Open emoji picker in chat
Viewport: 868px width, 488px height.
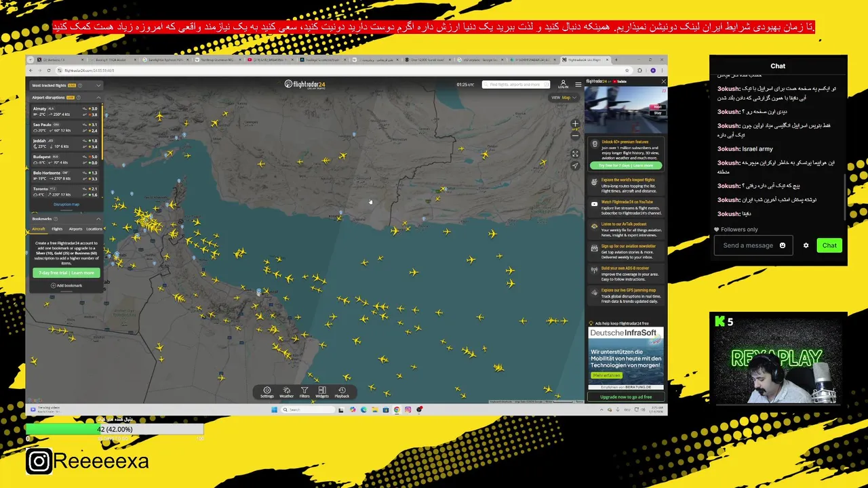click(x=782, y=245)
